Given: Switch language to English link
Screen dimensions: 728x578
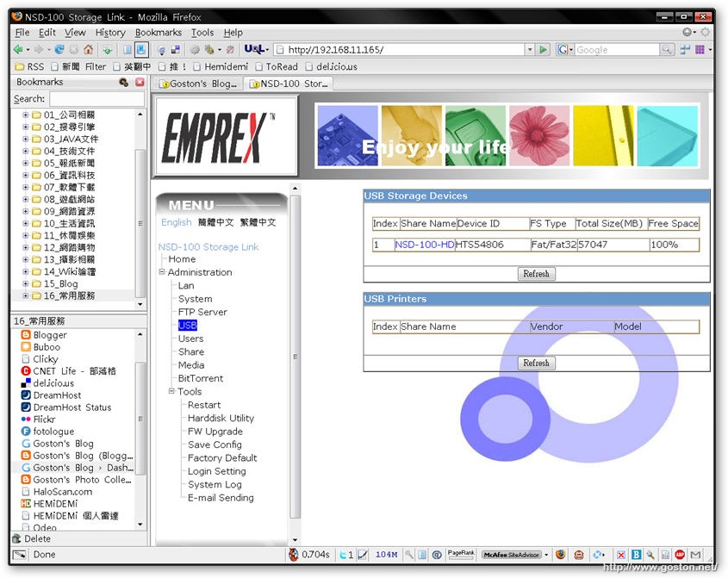Looking at the screenshot, I should tap(176, 222).
